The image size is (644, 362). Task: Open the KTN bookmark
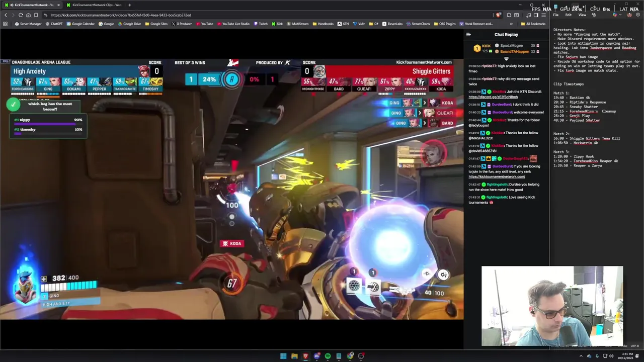point(343,24)
